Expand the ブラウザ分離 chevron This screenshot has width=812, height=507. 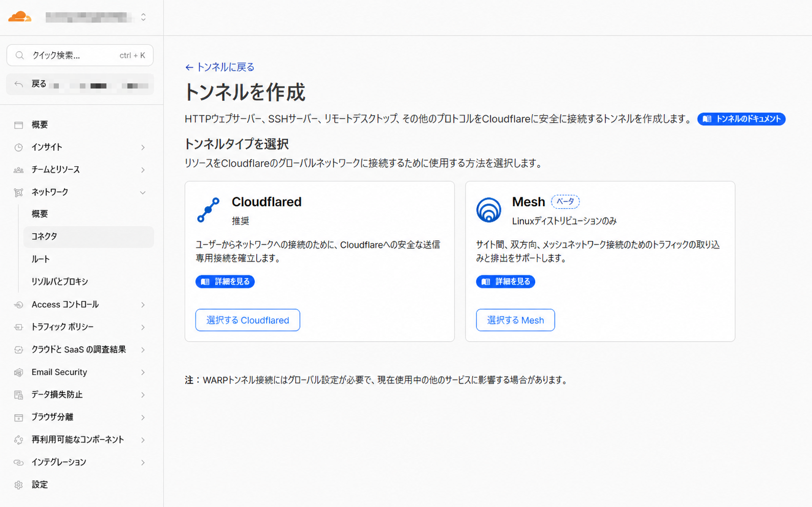tap(143, 417)
